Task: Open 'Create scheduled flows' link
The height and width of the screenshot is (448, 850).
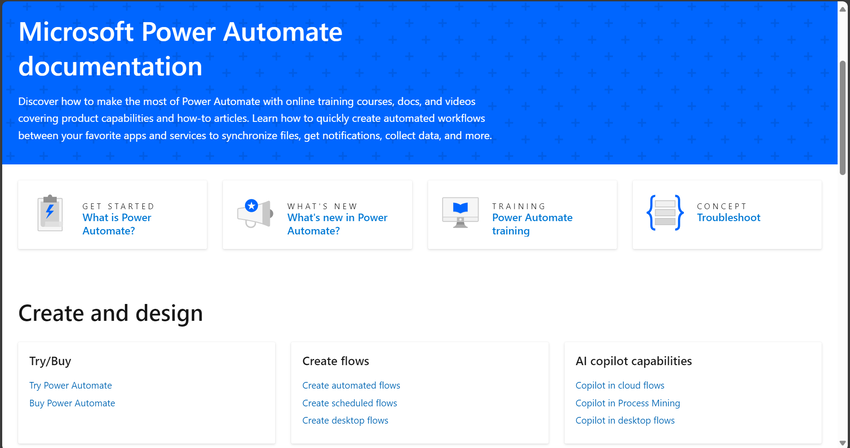Action: point(350,403)
